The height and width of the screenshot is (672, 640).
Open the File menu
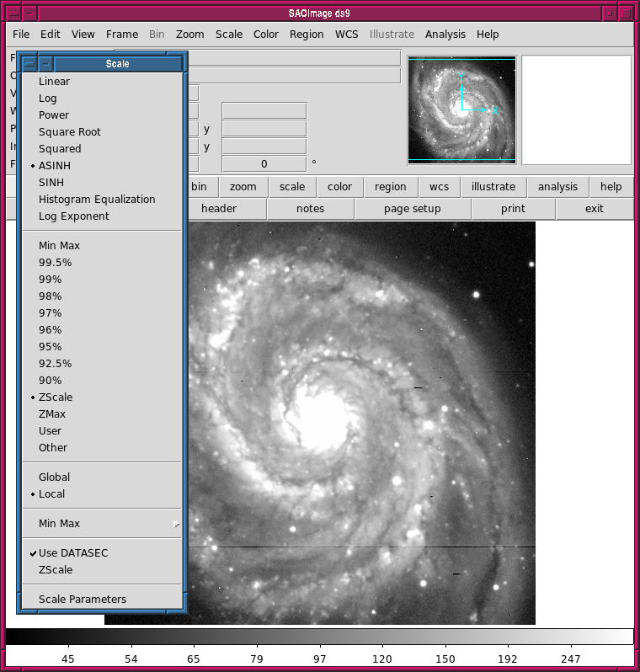[21, 35]
